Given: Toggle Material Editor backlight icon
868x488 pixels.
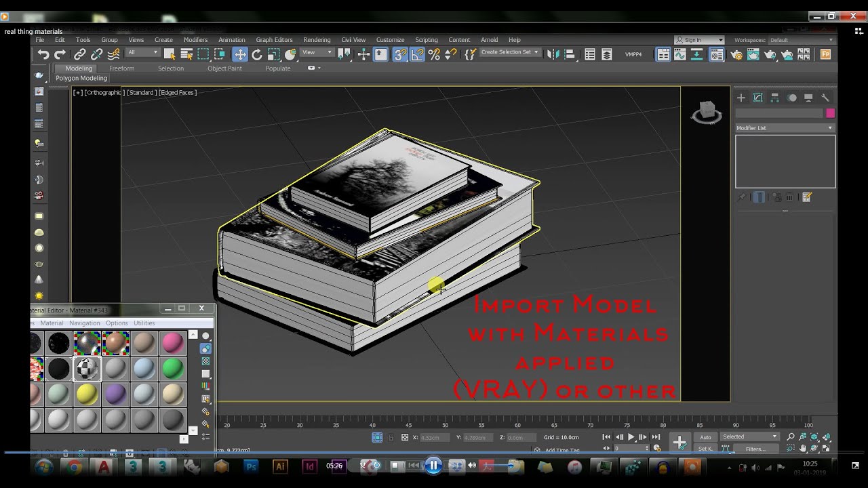Looking at the screenshot, I should [x=206, y=348].
